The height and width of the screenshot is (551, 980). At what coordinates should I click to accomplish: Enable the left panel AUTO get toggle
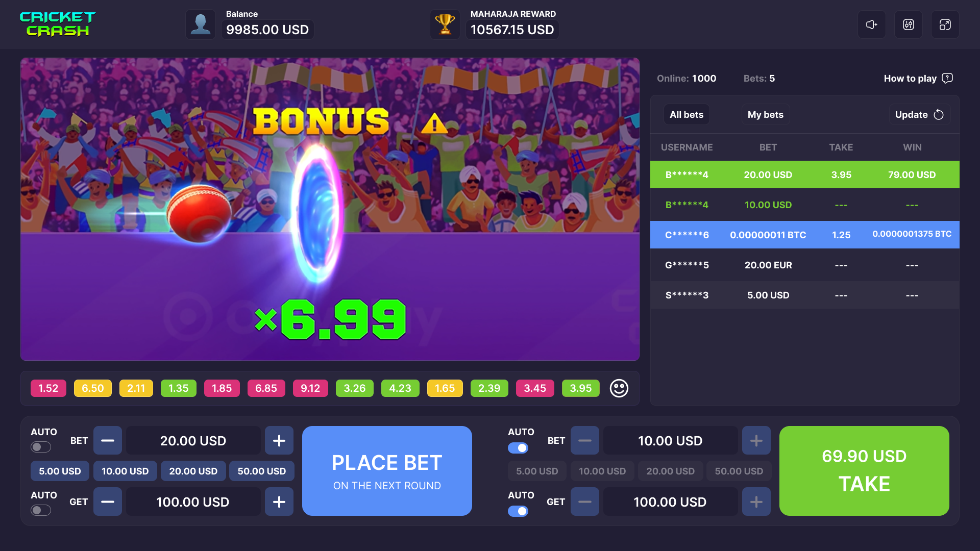[41, 511]
